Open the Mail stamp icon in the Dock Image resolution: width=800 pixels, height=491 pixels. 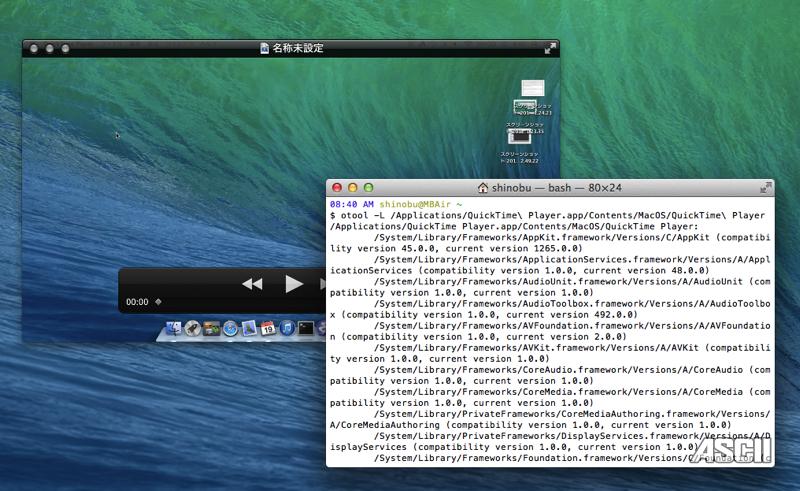coord(249,328)
